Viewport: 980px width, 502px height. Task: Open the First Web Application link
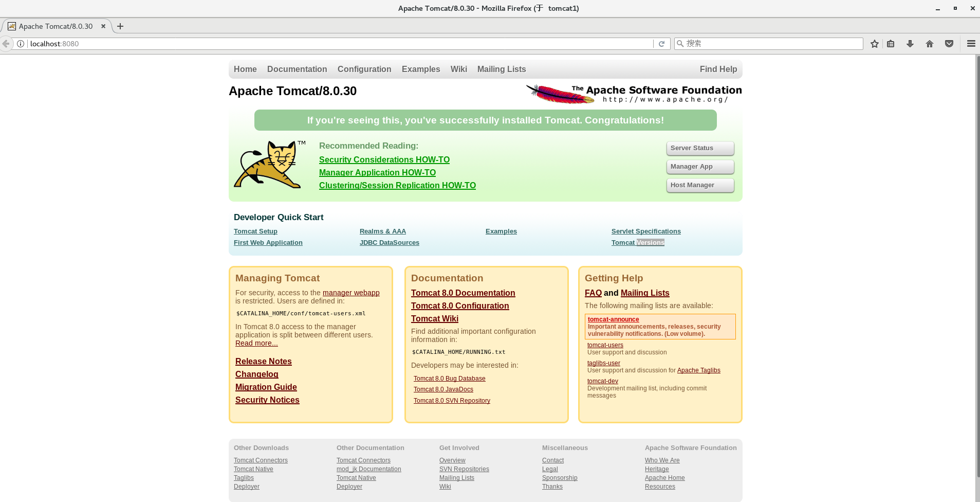[x=268, y=243]
